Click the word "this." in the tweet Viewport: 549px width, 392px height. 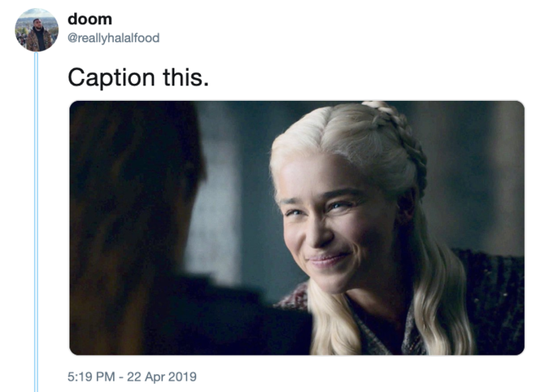tap(186, 77)
